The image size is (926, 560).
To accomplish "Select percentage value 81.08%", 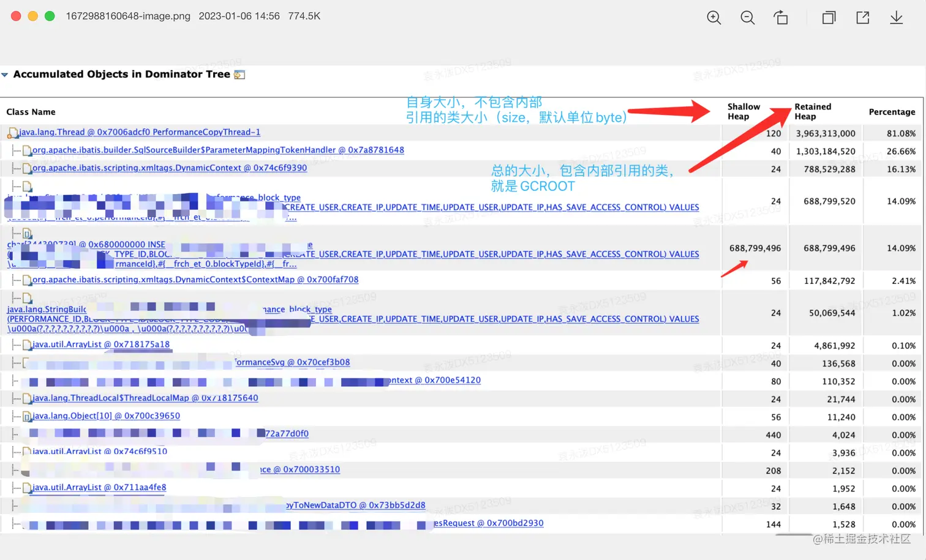I will click(901, 133).
